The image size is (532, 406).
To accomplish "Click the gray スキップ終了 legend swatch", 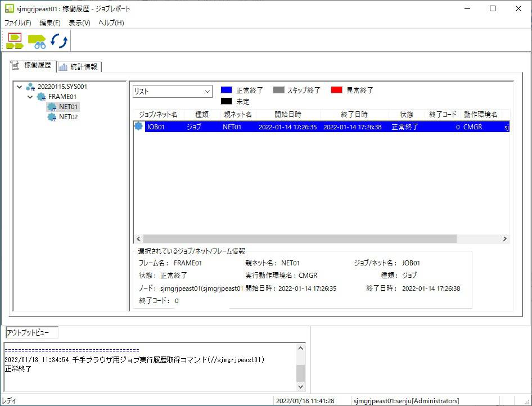I will (278, 90).
